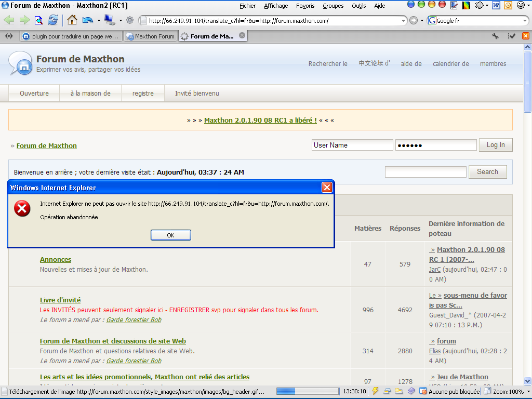The width and height of the screenshot is (532, 399).
Task: Click the red round button in the top bar
Action: click(x=442, y=5)
